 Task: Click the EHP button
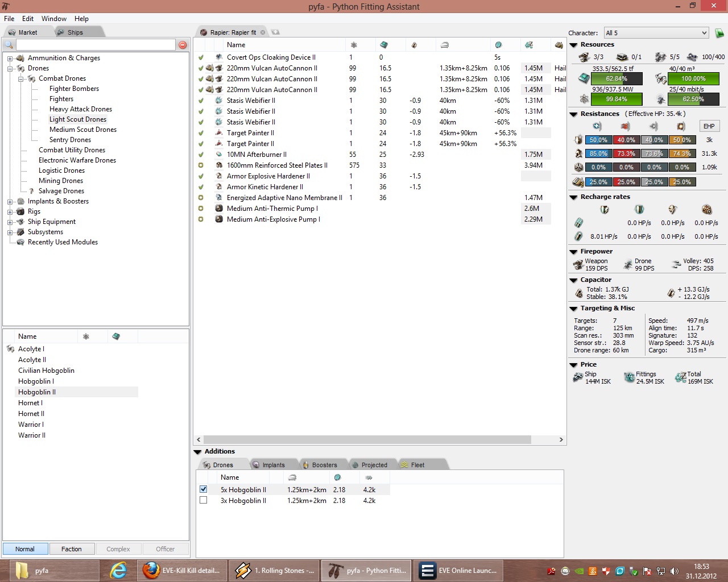click(709, 126)
